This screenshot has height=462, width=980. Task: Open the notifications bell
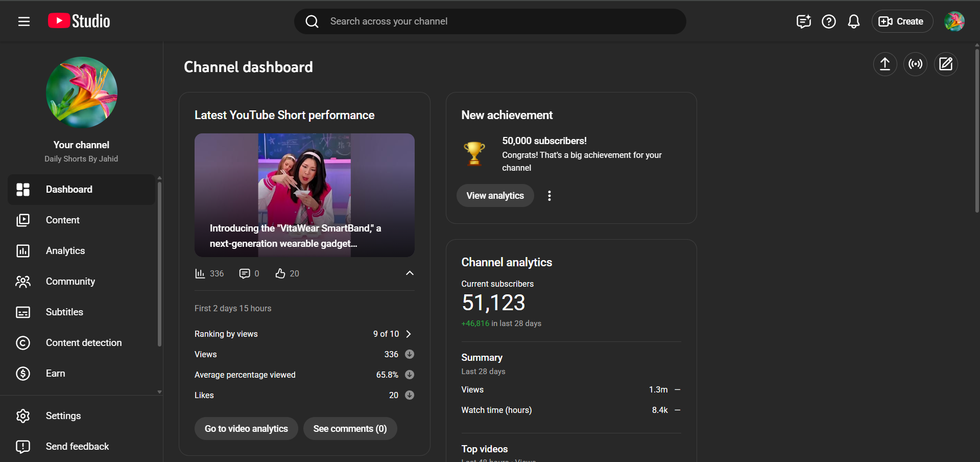tap(853, 21)
